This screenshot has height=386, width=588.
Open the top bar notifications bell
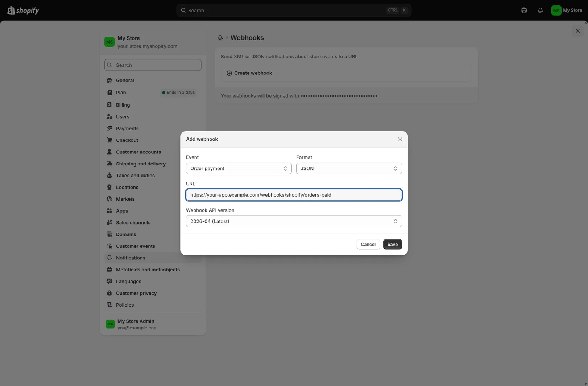(540, 11)
